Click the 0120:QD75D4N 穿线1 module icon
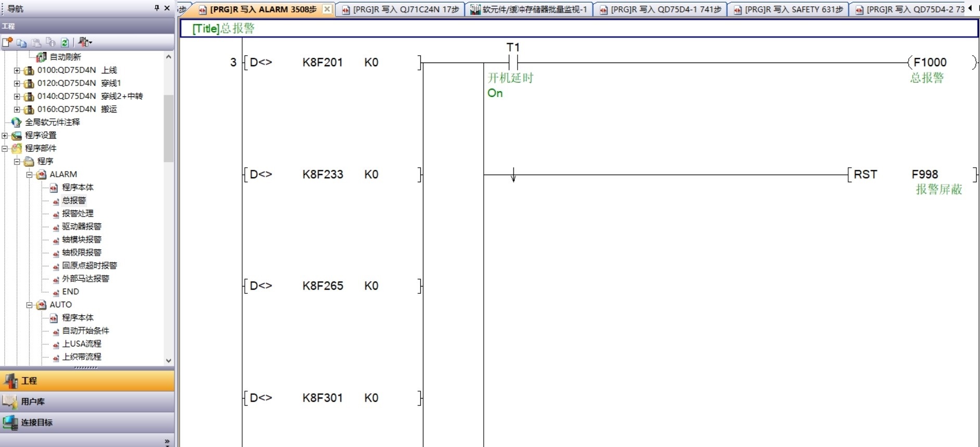 [29, 83]
